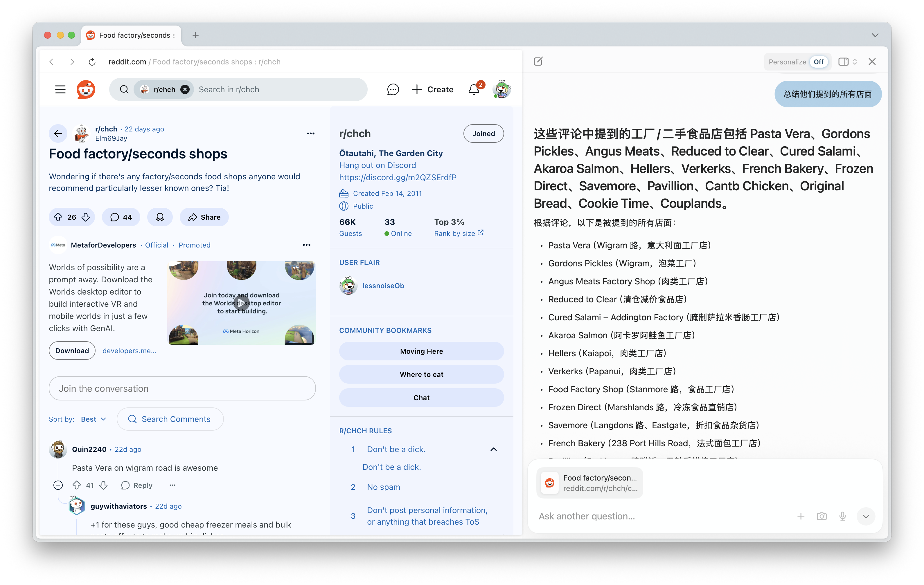Open the Moving Here bookmark
This screenshot has height=585, width=924.
click(x=421, y=351)
